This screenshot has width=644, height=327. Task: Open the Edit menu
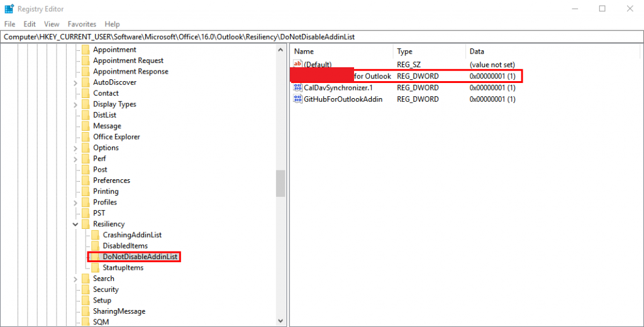[30, 25]
